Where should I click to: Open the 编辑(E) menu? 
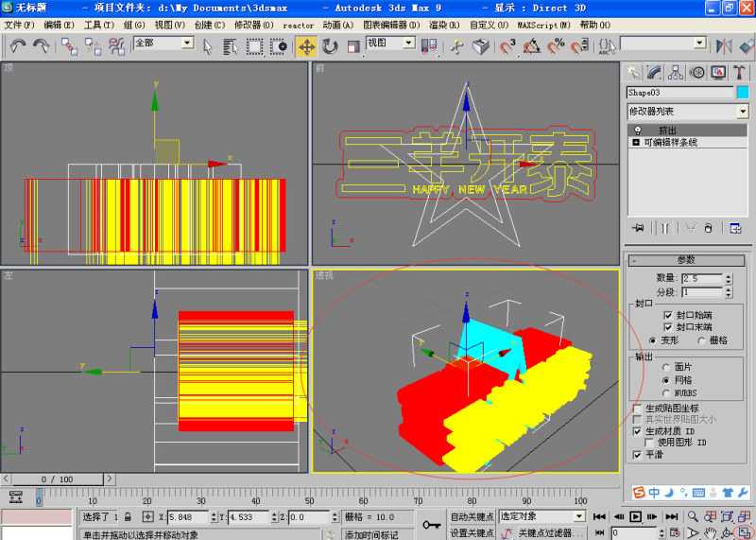click(59, 25)
